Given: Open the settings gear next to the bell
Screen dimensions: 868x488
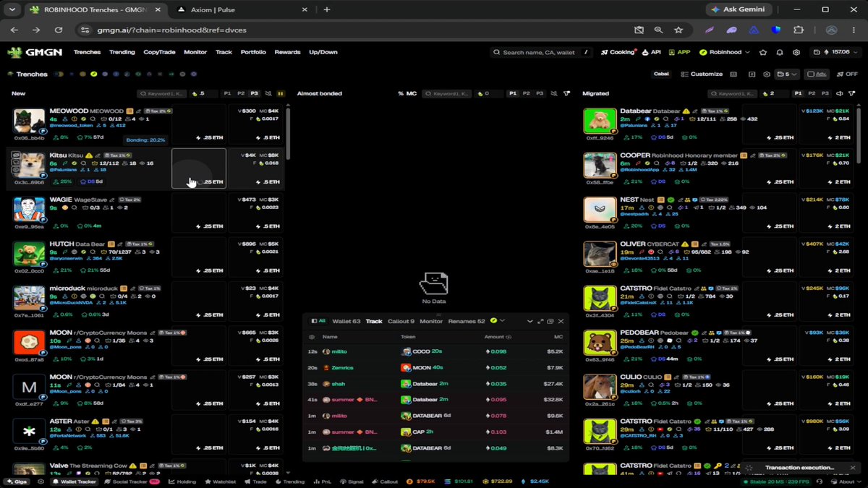Looking at the screenshot, I should [796, 52].
